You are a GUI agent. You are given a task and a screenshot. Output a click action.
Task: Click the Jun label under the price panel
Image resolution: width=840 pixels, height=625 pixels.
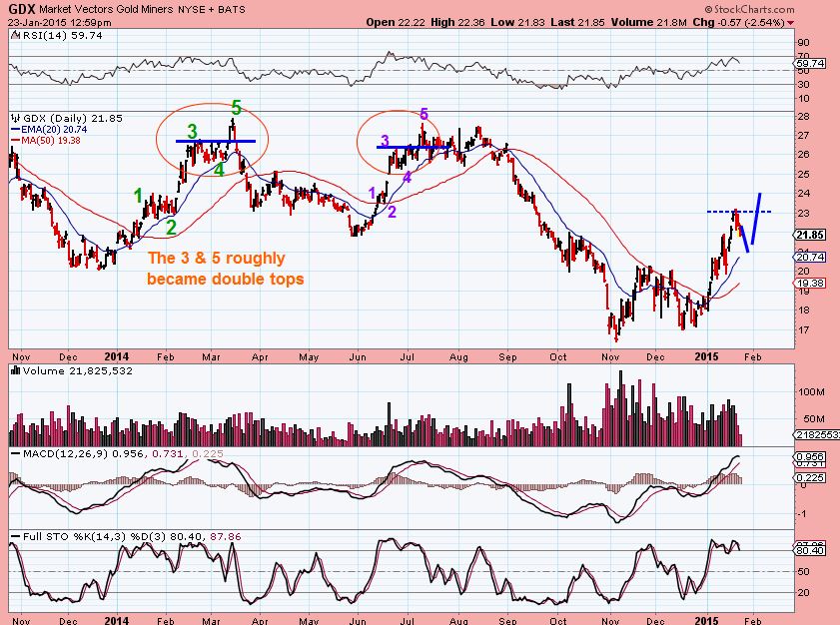pos(358,357)
